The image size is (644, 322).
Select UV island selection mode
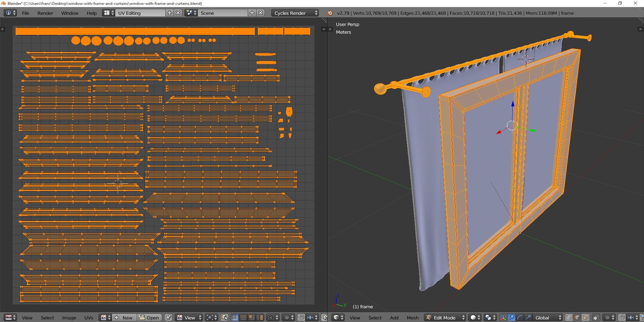pos(259,318)
